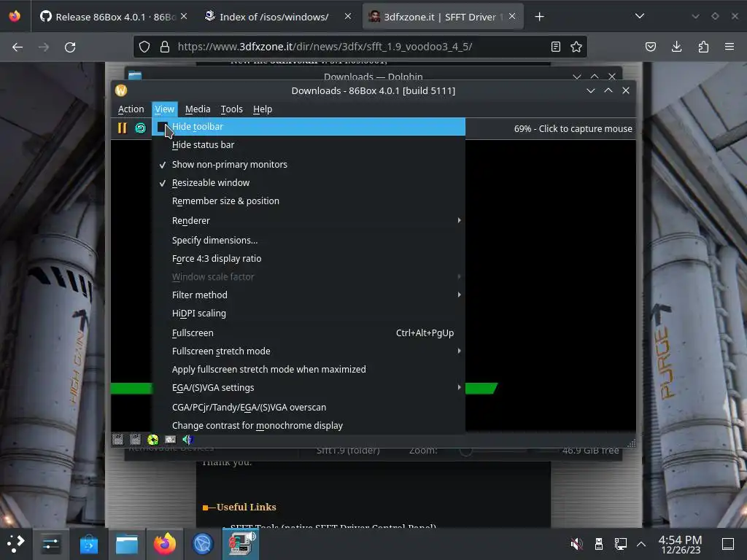Viewport: 747px width, 560px height.
Task: Click the sound speaker icon in 86Box status bar
Action: (x=187, y=440)
